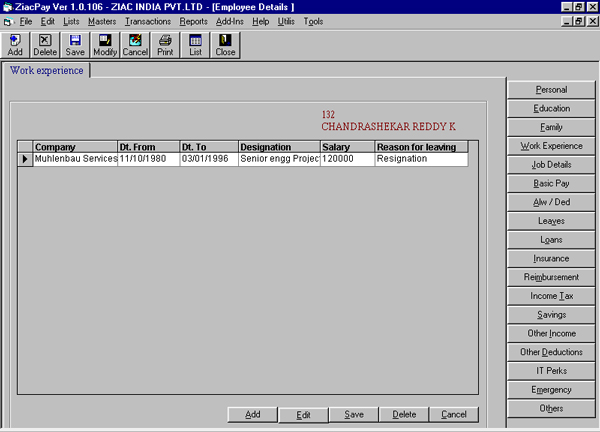The height and width of the screenshot is (432, 600).
Task: Click the Salary column header
Action: [347, 147]
